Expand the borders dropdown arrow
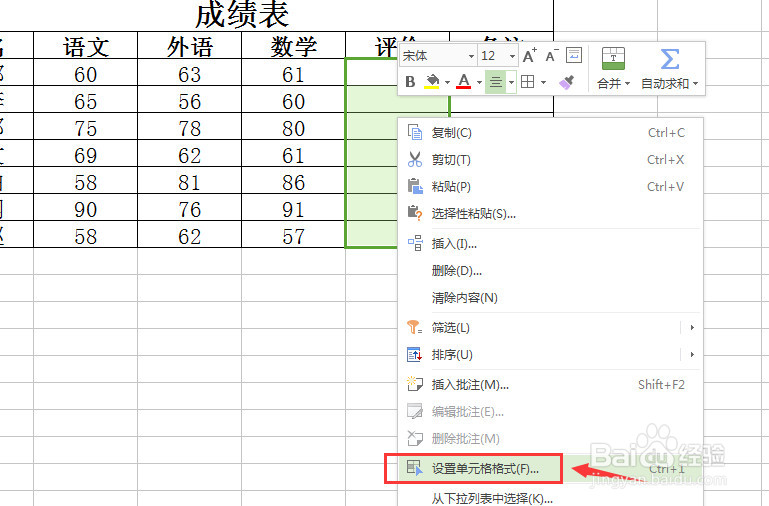Viewport: 769px width, 506px height. (x=543, y=82)
